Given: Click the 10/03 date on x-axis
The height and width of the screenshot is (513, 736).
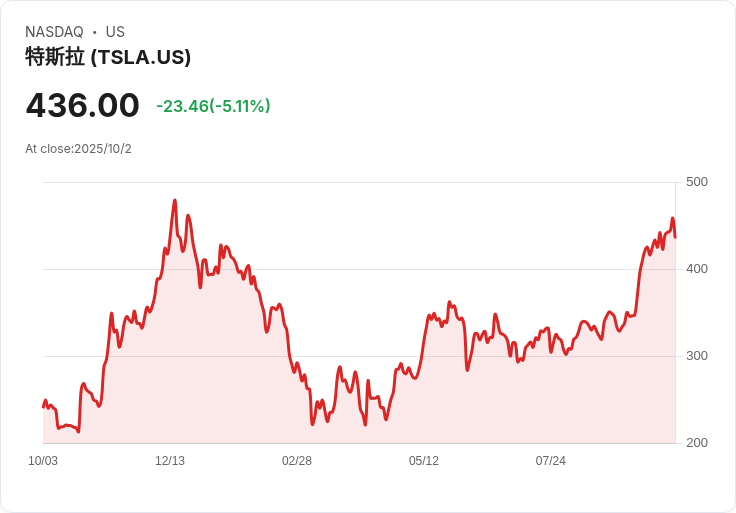Looking at the screenshot, I should 43,461.
